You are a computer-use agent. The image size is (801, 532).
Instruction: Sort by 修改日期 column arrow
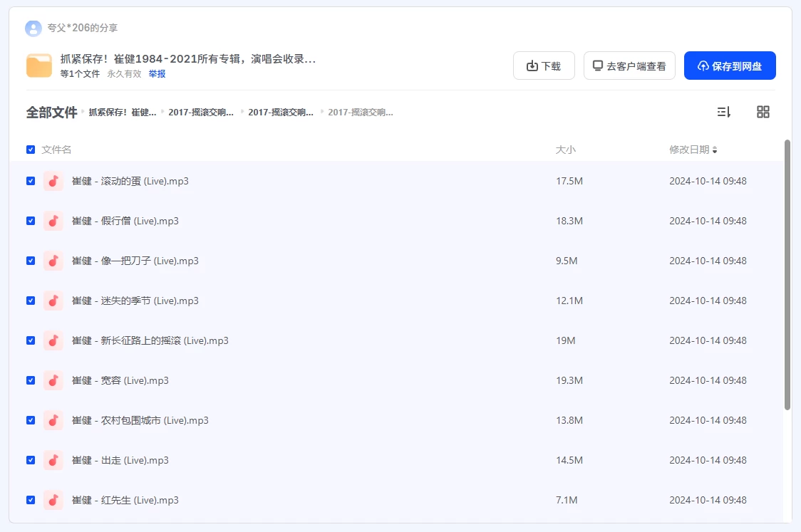pyautogui.click(x=715, y=150)
